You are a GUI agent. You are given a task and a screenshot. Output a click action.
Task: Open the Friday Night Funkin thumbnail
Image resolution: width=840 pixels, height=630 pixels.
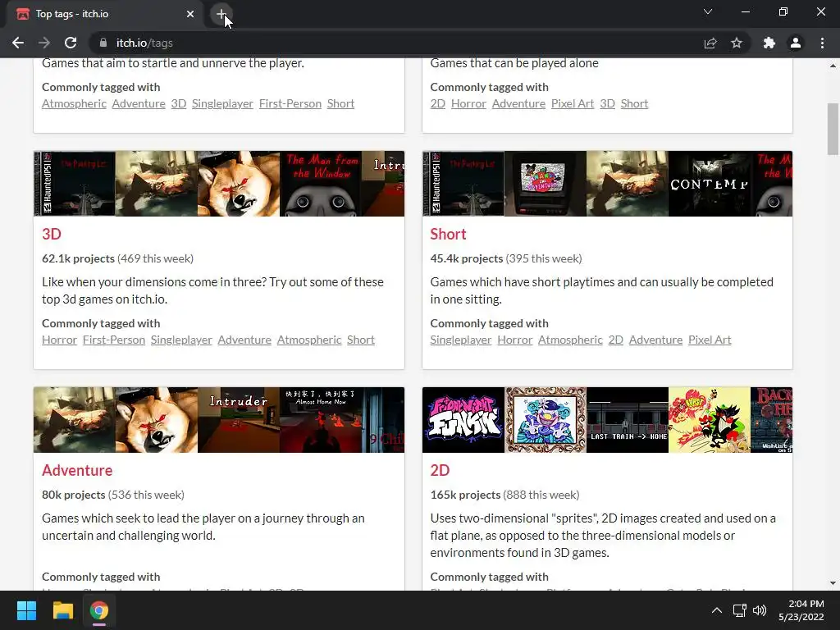click(x=463, y=420)
